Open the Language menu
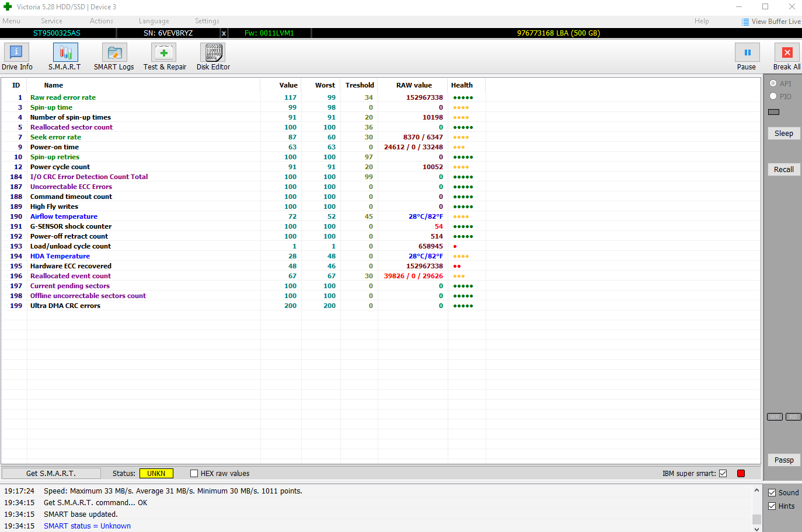The height and width of the screenshot is (532, 802). 154,21
